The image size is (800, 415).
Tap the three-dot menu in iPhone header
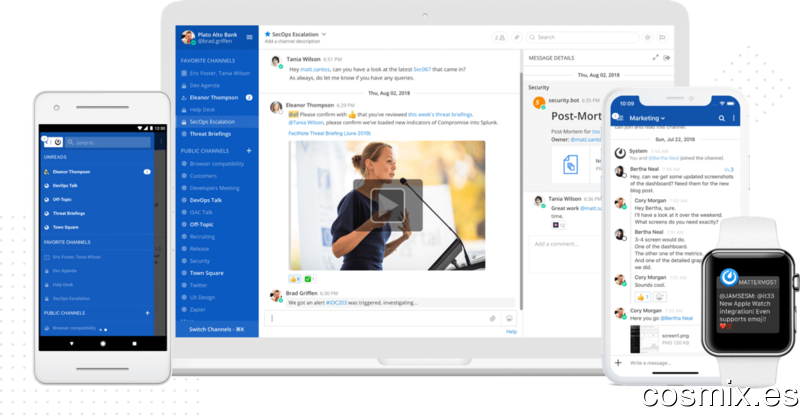pyautogui.click(x=734, y=118)
